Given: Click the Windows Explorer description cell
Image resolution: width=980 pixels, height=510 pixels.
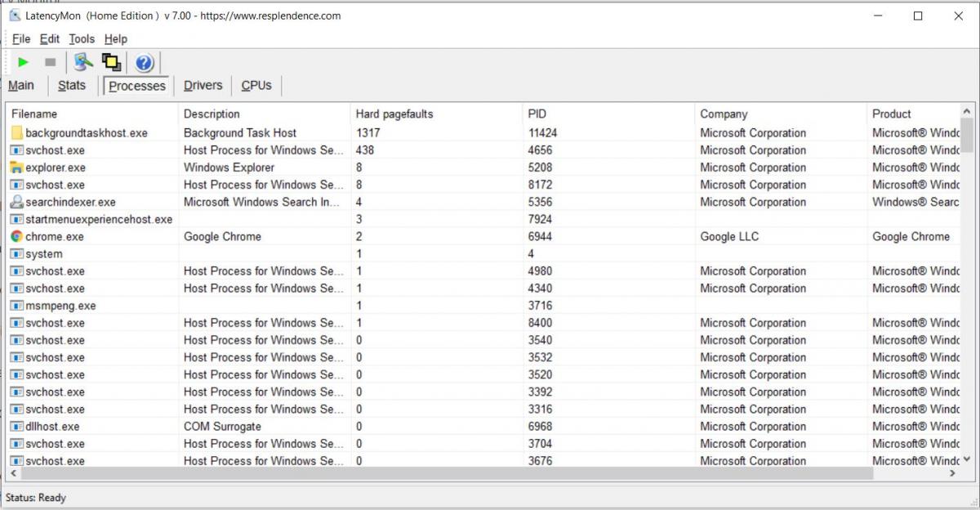Looking at the screenshot, I should (229, 168).
